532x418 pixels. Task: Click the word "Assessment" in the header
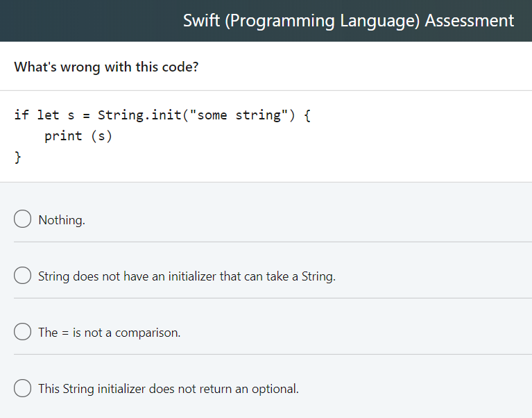point(470,21)
